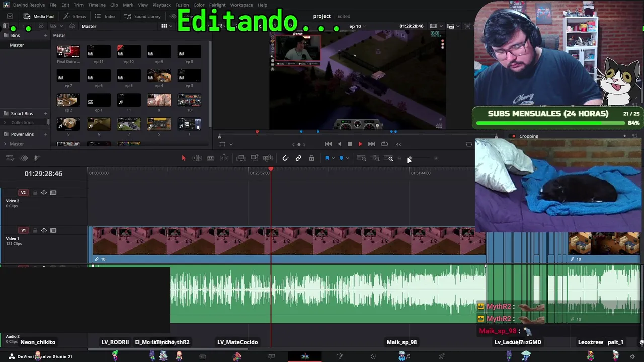Image resolution: width=644 pixels, height=362 pixels.
Task: Toggle Video 1 track lock
Action: [x=35, y=230]
